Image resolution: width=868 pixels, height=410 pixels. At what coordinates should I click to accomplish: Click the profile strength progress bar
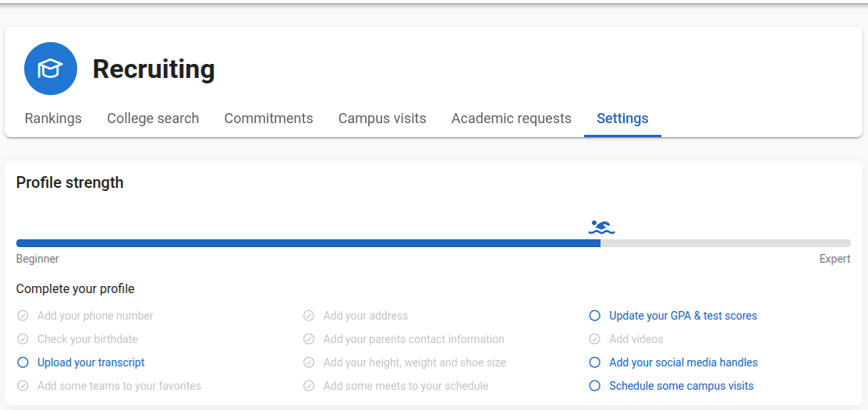(x=434, y=243)
